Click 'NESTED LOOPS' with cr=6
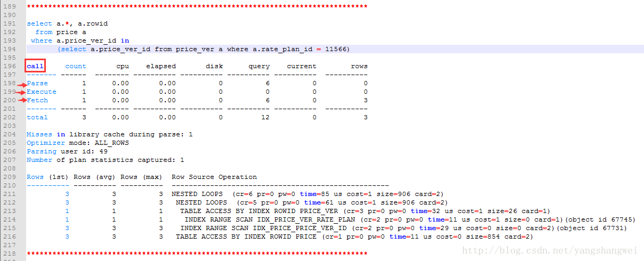The width and height of the screenshot is (644, 261). pyautogui.click(x=197, y=194)
